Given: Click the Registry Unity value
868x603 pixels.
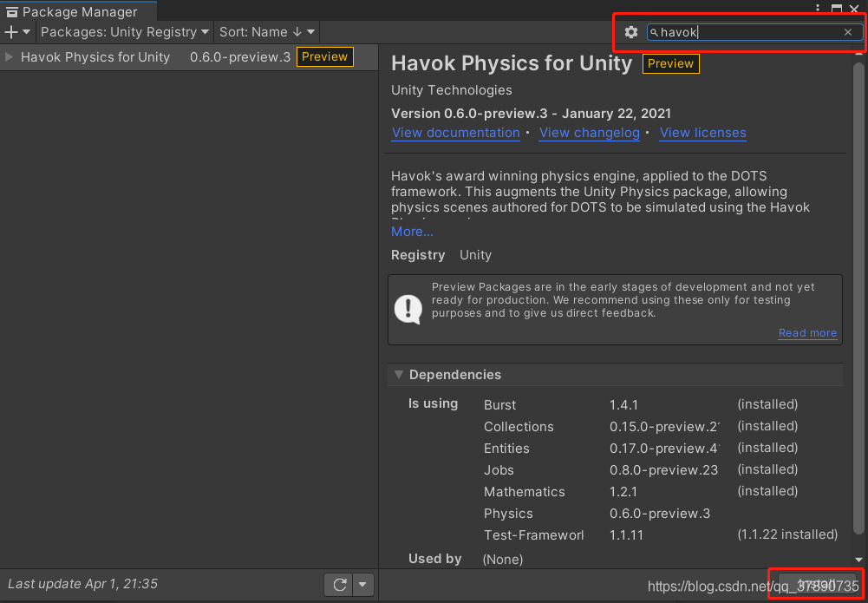Looking at the screenshot, I should [x=475, y=255].
